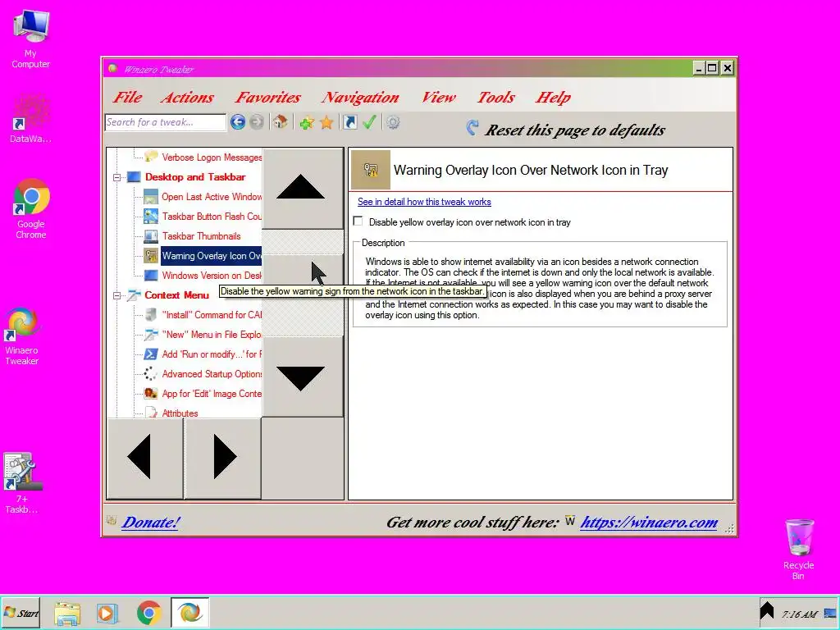
Task: Select "New" Menu in File Explorer item
Action: (212, 335)
